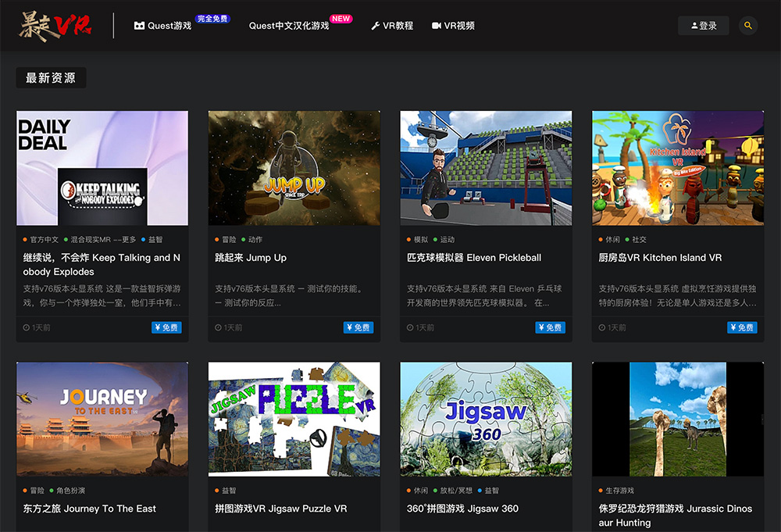Image resolution: width=781 pixels, height=532 pixels.
Task: Select the 动作 tag on Jump Up card
Action: pyautogui.click(x=252, y=240)
